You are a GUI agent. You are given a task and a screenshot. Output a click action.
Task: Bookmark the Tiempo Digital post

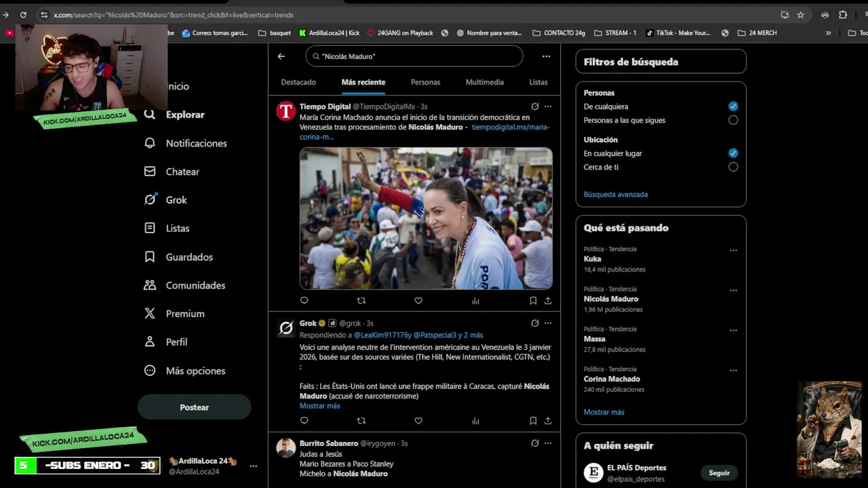[x=533, y=300]
